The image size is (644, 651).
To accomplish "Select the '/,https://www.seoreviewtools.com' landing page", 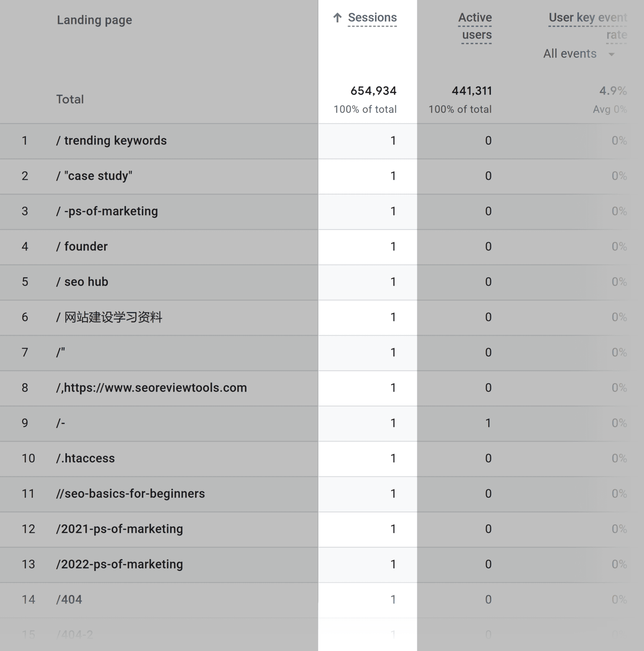I will click(x=152, y=387).
